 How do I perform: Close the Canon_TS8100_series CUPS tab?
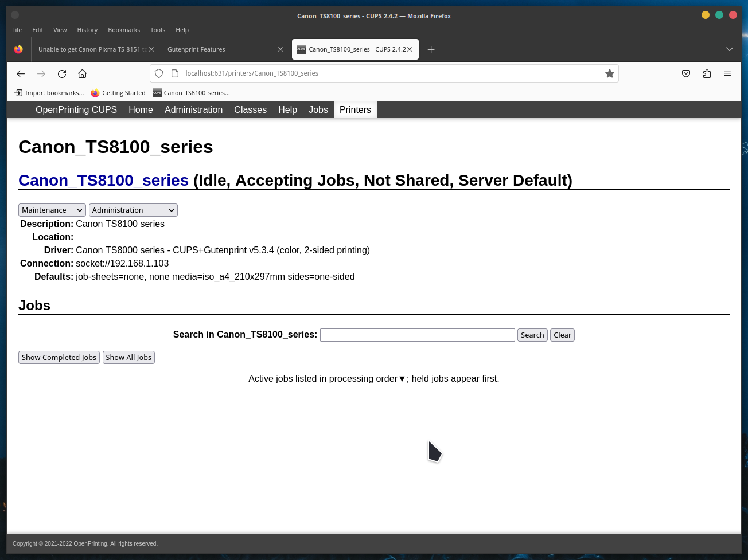pos(410,49)
